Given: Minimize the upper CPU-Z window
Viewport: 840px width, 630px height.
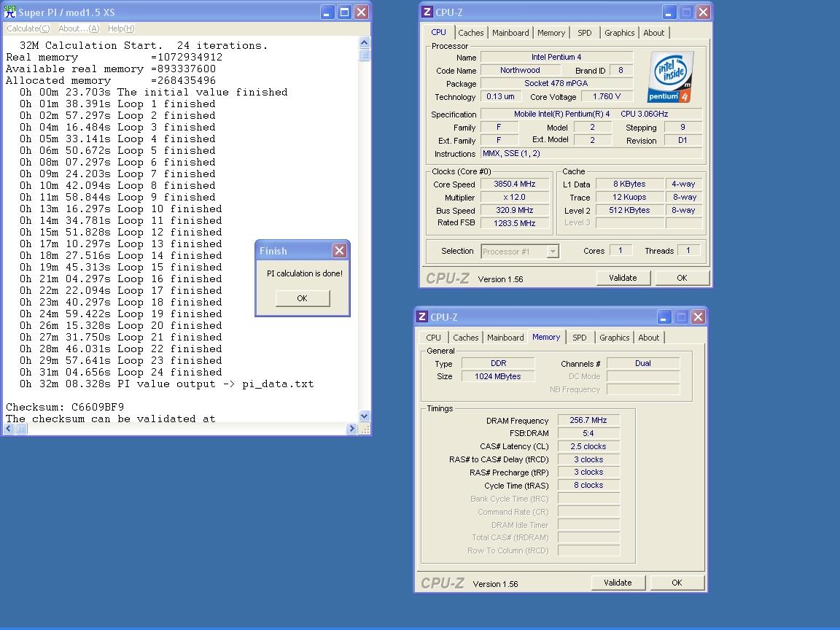Looking at the screenshot, I should tap(669, 12).
